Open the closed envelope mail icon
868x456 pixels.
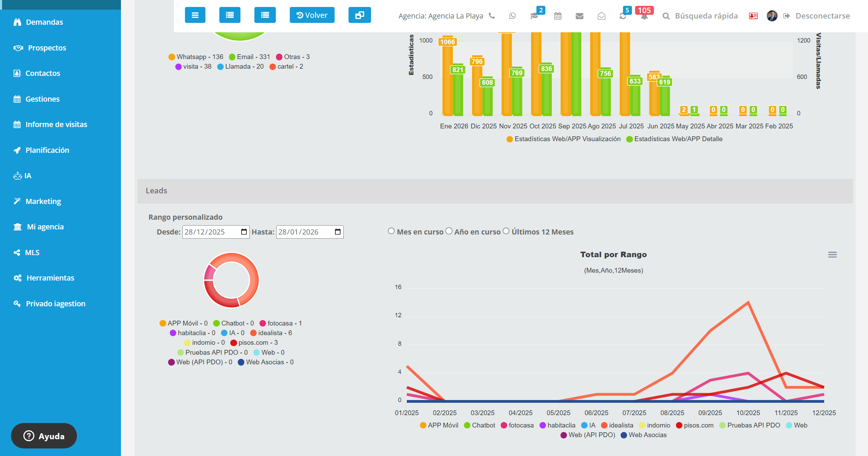[579, 16]
